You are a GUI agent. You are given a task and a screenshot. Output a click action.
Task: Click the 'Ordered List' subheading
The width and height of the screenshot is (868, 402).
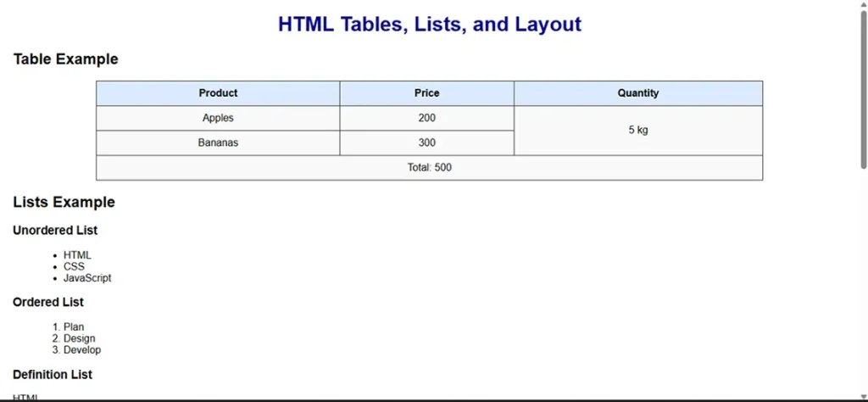(48, 302)
